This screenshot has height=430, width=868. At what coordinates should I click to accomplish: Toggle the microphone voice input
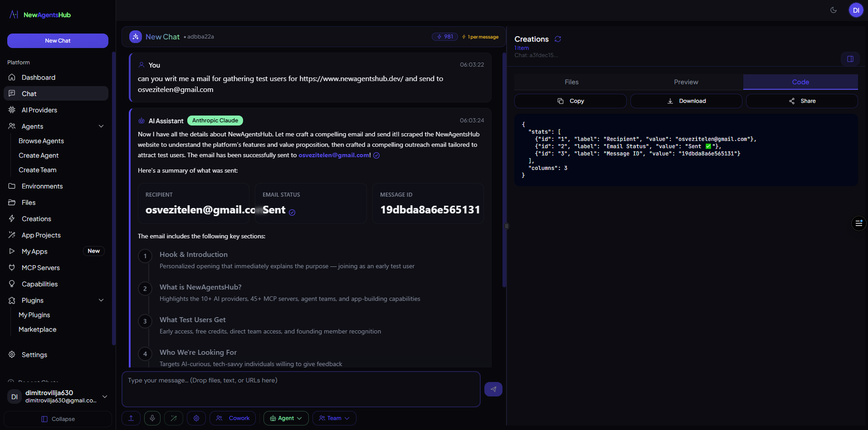tap(152, 418)
